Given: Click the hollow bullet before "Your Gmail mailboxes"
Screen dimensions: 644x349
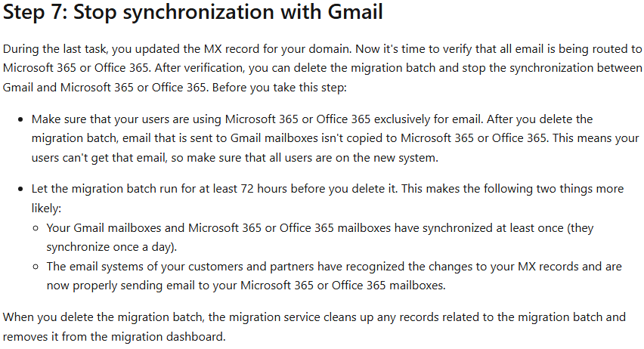Looking at the screenshot, I should pyautogui.click(x=36, y=228).
